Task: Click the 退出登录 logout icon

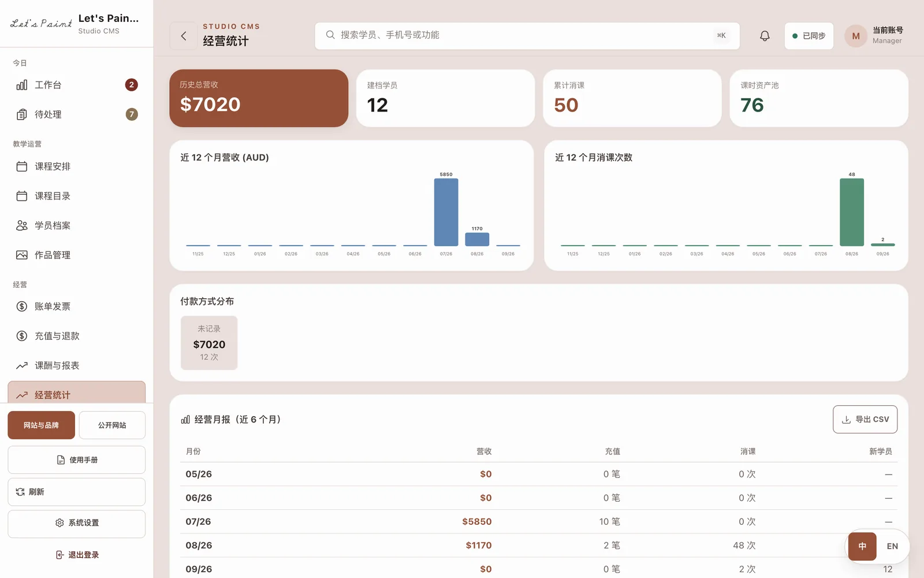Action: [59, 555]
